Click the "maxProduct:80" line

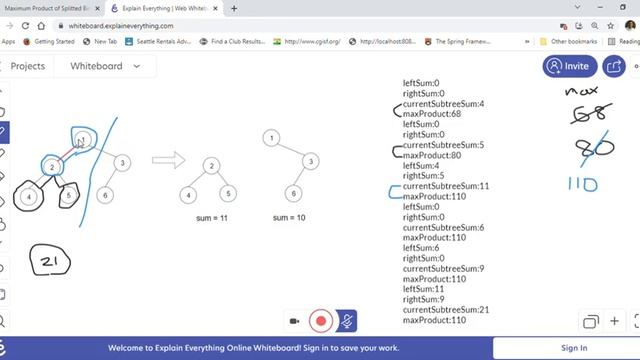point(432,155)
